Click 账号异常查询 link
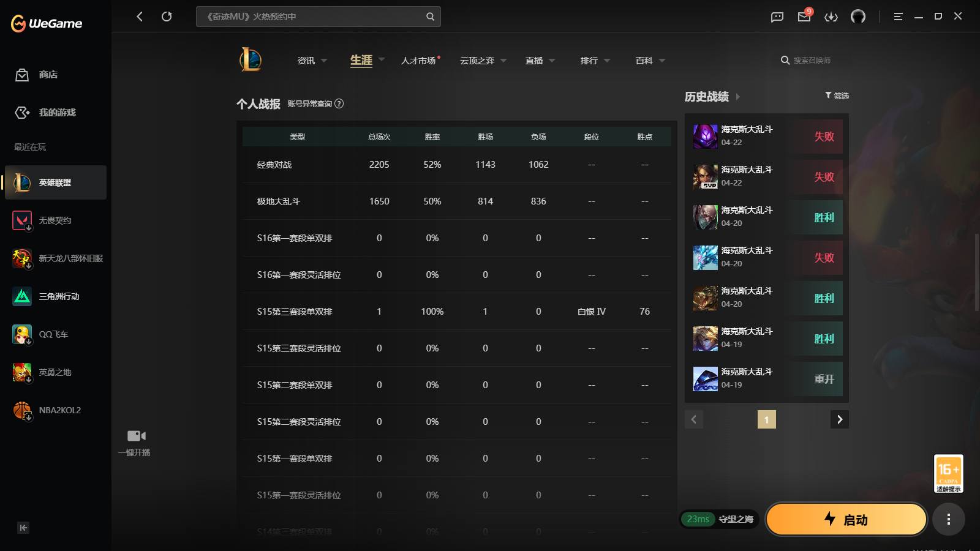This screenshot has width=980, height=551. 310,104
